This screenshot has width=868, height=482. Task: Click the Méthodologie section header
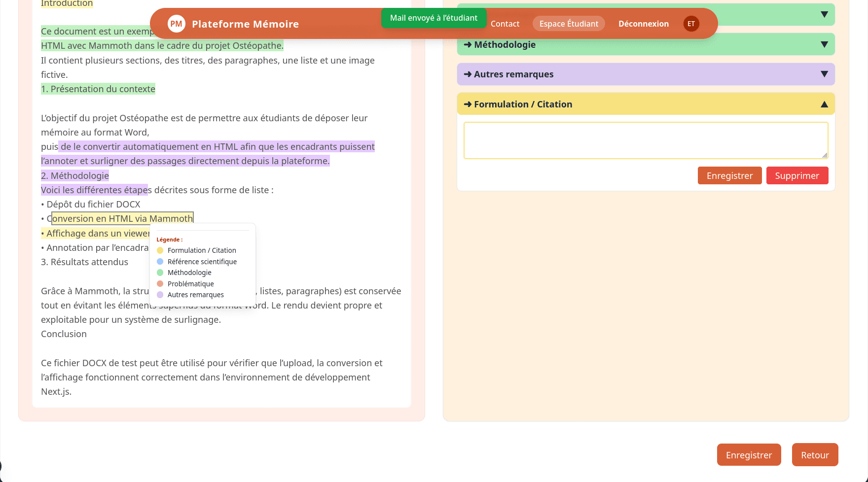pos(646,44)
